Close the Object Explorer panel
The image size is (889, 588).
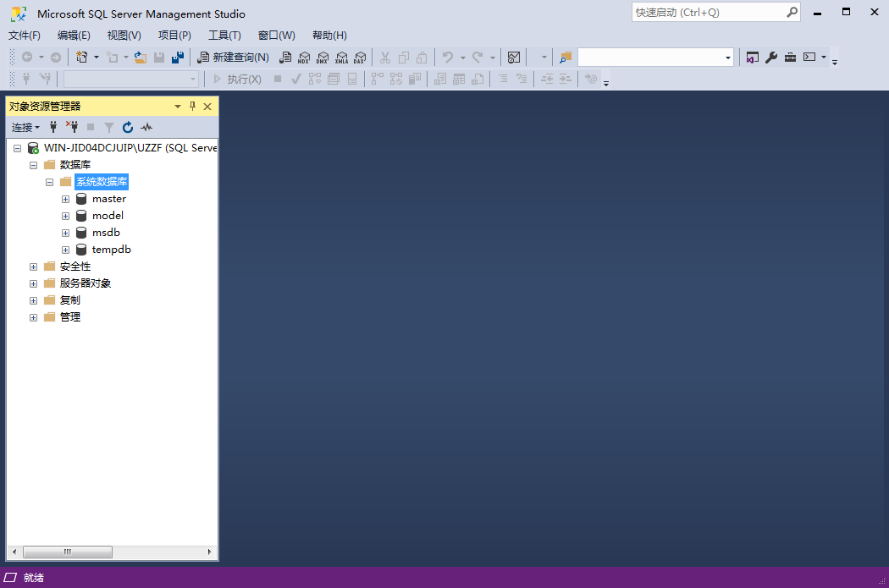tap(207, 106)
